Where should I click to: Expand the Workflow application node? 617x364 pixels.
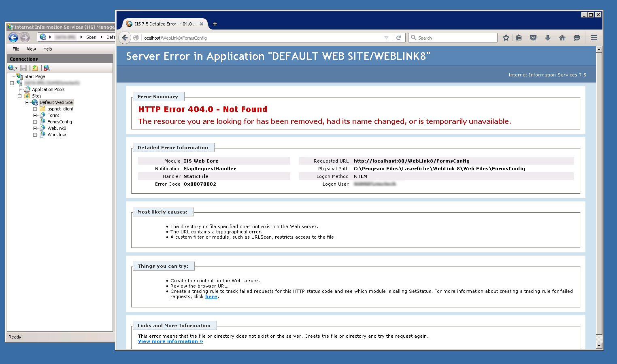point(35,135)
